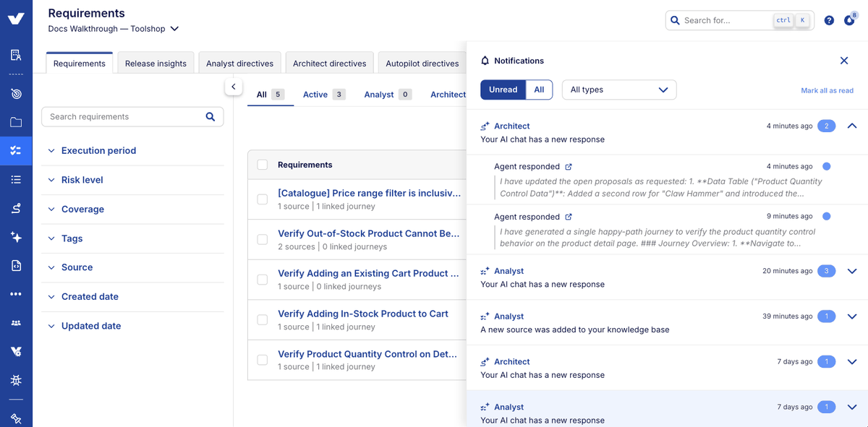Viewport: 868px width, 427px height.
Task: Open the goals target icon in sidebar
Action: coord(16,94)
